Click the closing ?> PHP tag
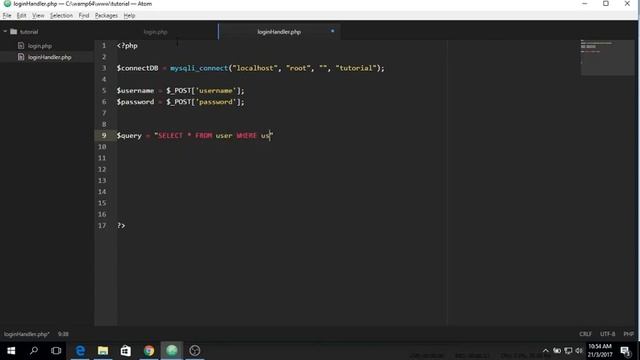 point(121,225)
